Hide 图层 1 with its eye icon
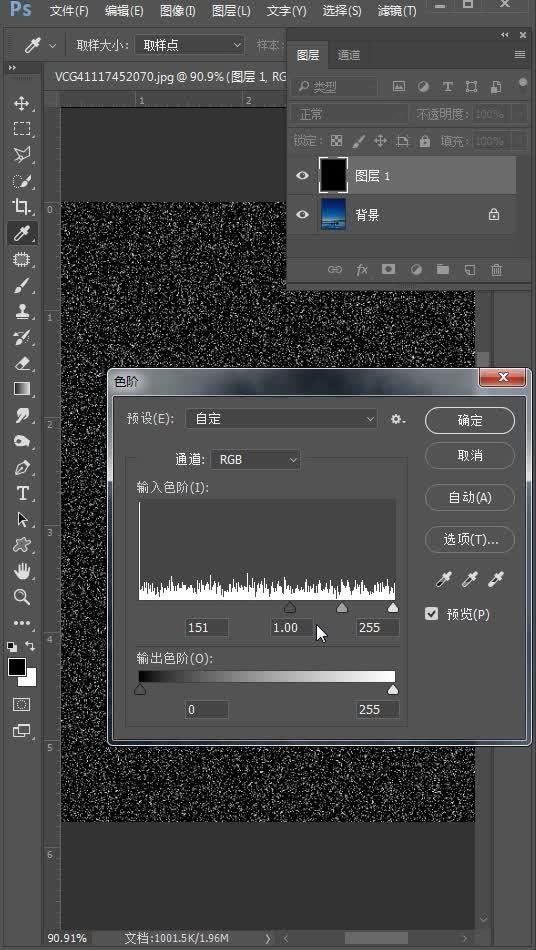Screen dimensions: 536x950 302,176
